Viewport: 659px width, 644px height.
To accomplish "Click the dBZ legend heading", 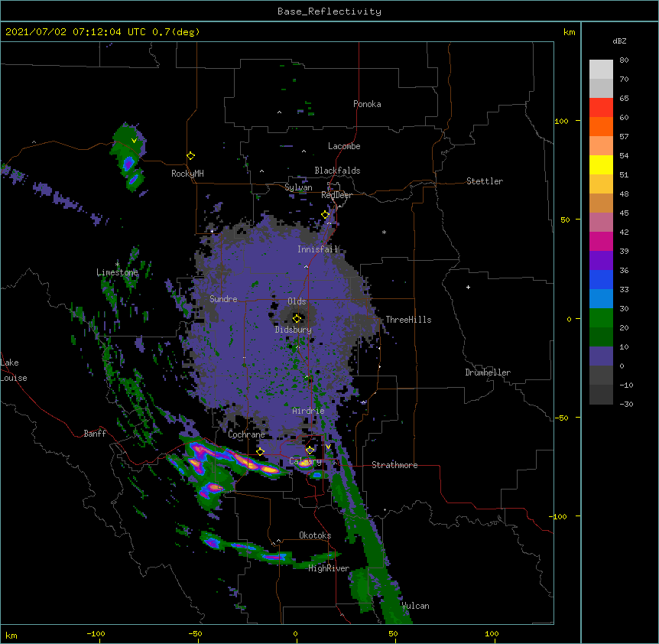I will 619,41.
